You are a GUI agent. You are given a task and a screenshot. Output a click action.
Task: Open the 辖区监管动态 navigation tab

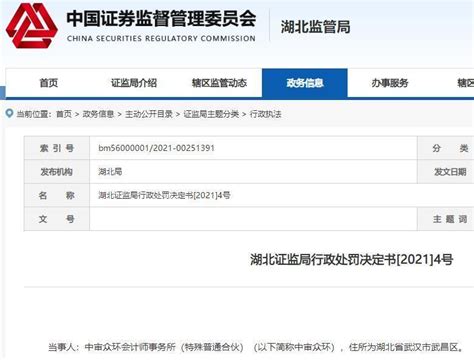click(x=219, y=83)
